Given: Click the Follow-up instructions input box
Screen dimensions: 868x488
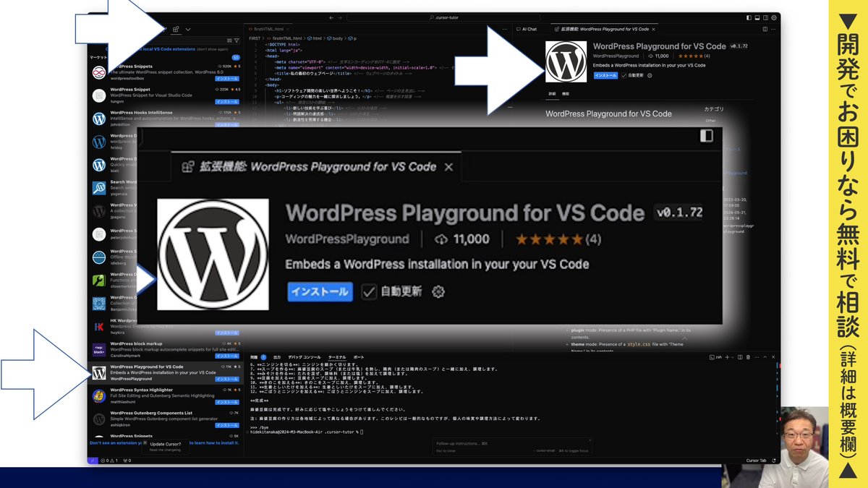Looking at the screenshot, I should point(512,442).
